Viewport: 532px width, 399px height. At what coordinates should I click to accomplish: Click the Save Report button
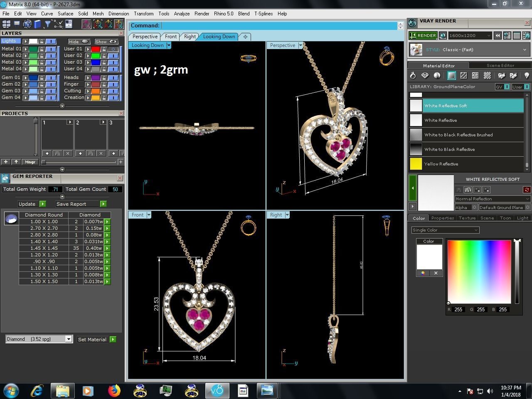point(81,204)
